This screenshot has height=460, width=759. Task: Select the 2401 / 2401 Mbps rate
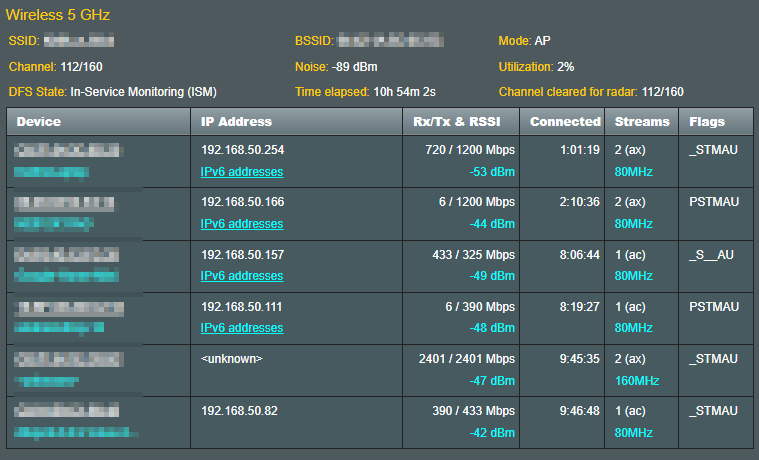point(466,359)
